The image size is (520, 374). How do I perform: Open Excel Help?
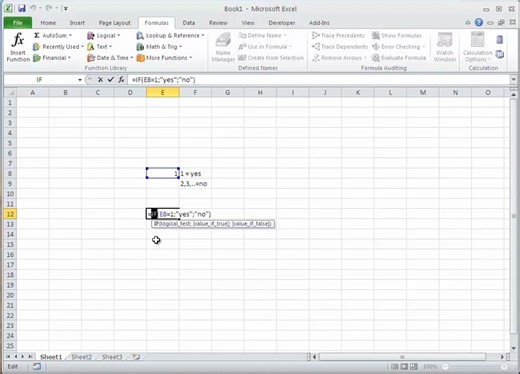[479, 22]
